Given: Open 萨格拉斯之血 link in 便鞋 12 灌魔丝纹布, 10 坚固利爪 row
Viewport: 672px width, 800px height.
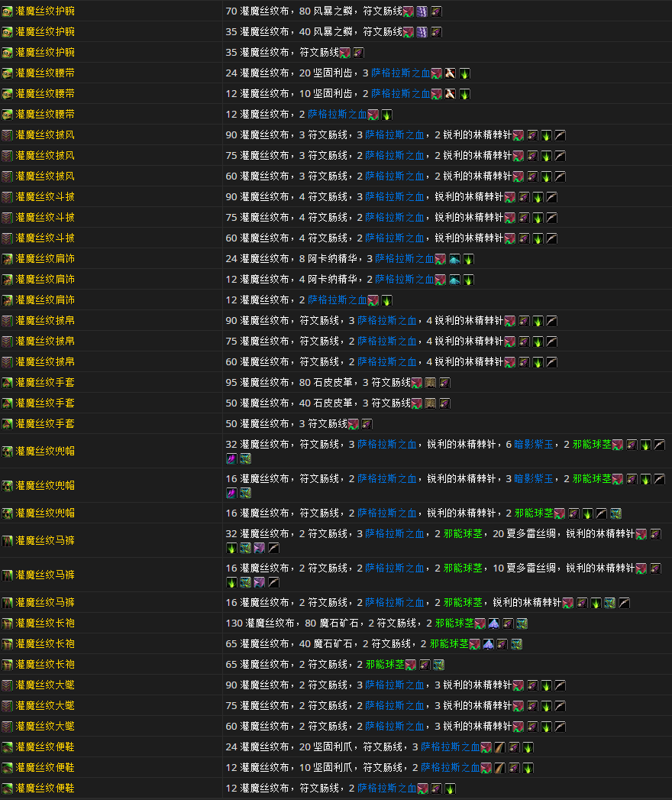Looking at the screenshot, I should pos(451,767).
